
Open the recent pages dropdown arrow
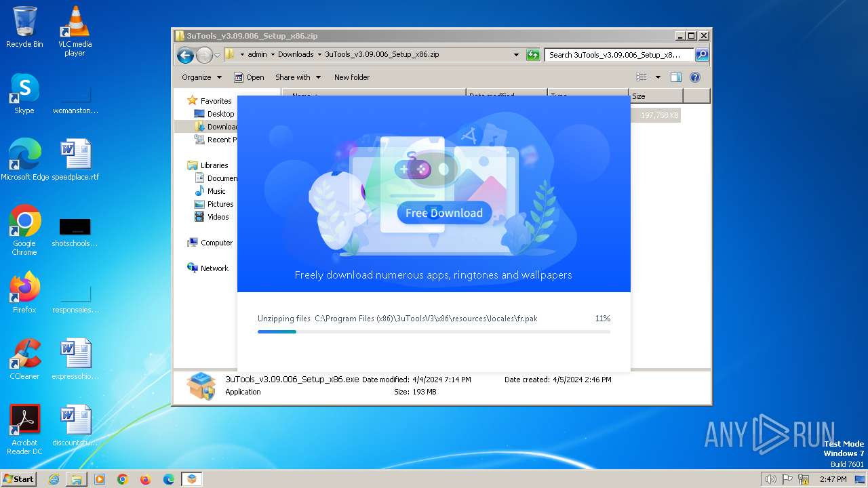tap(217, 55)
